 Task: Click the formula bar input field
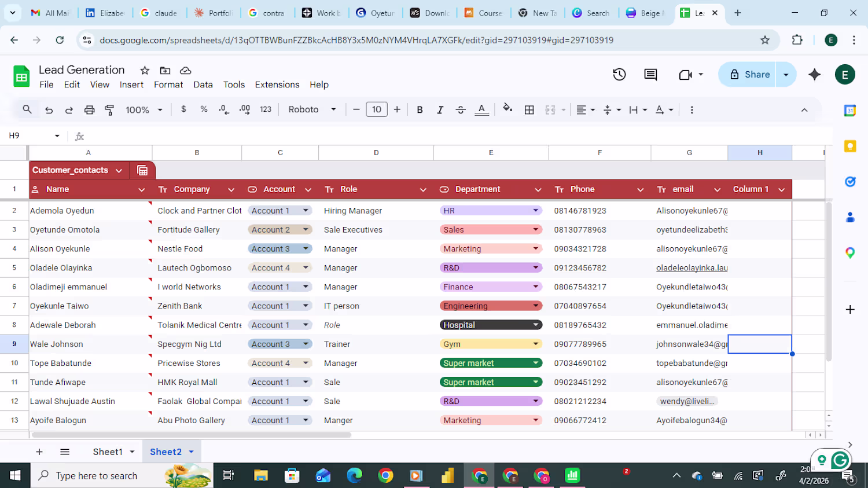tap(405, 135)
